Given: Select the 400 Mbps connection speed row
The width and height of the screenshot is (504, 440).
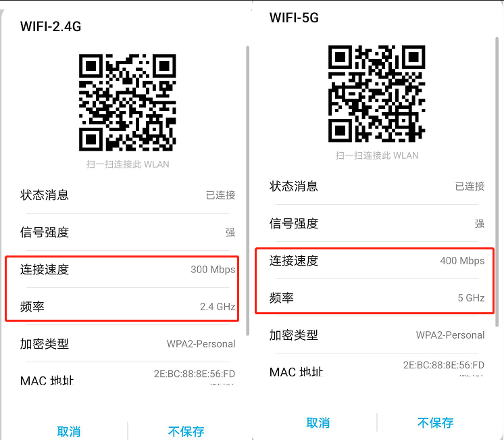Looking at the screenshot, I should pos(377,260).
